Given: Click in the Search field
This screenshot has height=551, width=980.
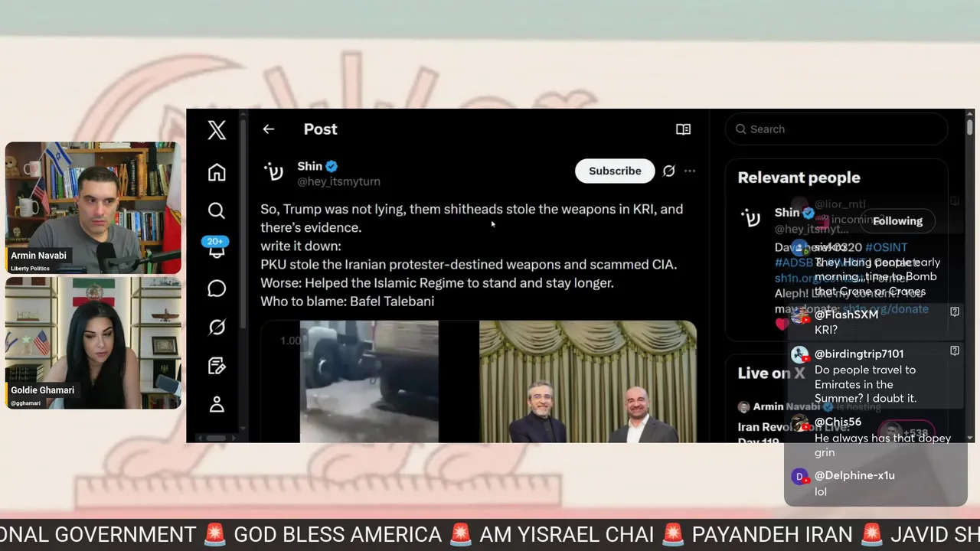Looking at the screenshot, I should [x=836, y=129].
